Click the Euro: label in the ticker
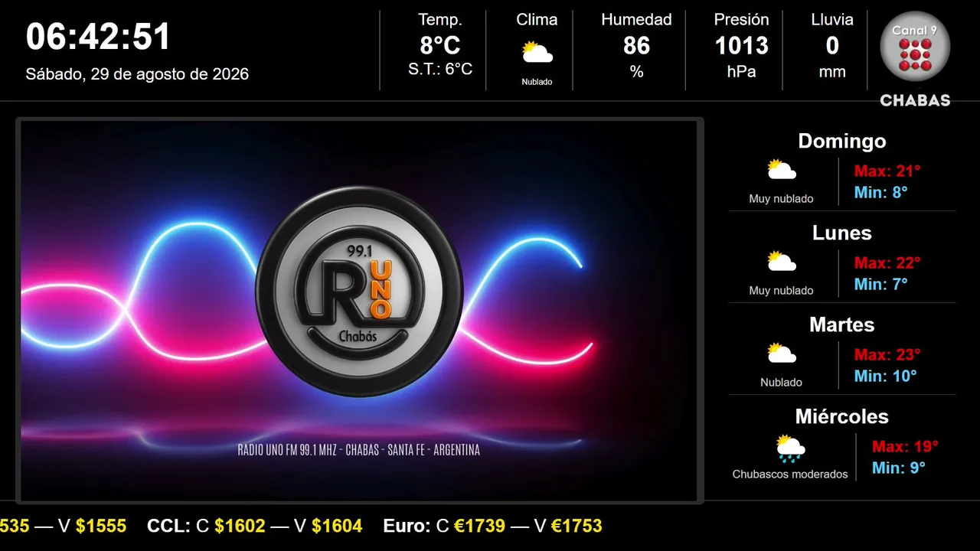The width and height of the screenshot is (980, 551). click(407, 526)
